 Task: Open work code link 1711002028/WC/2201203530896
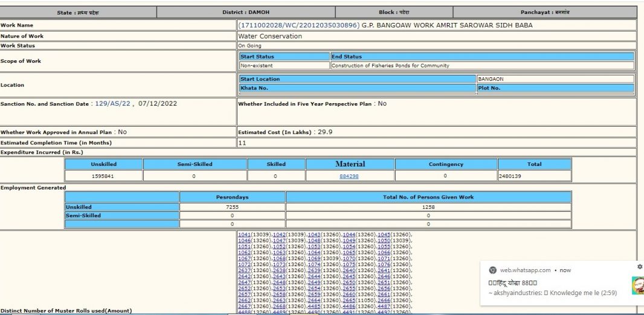pyautogui.click(x=299, y=25)
